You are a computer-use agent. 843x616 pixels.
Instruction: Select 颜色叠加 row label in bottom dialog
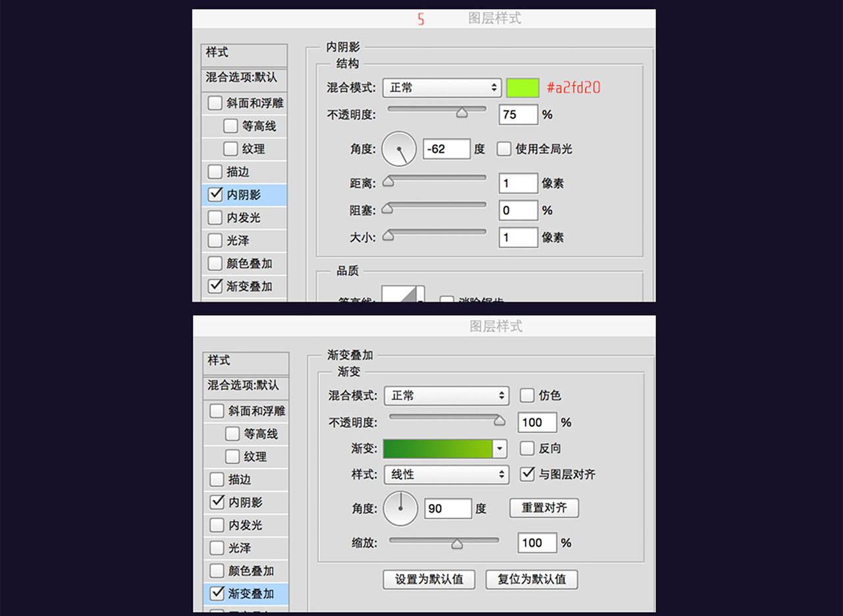pyautogui.click(x=252, y=571)
